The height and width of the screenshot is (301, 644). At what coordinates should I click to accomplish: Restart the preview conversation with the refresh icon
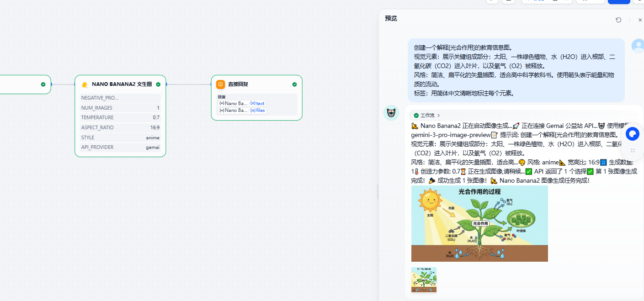point(618,20)
